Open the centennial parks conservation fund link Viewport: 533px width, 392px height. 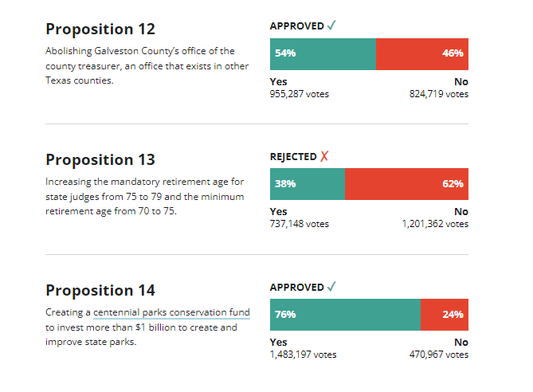171,313
